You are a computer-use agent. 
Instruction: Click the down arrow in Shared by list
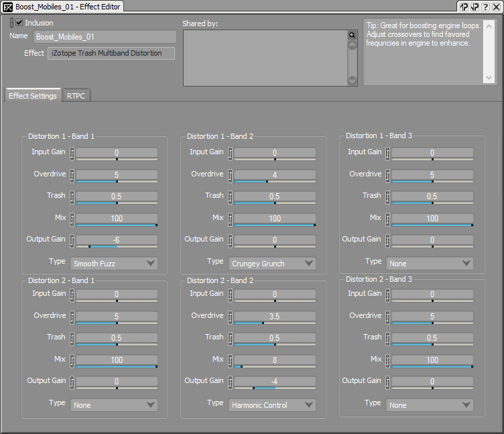point(353,80)
